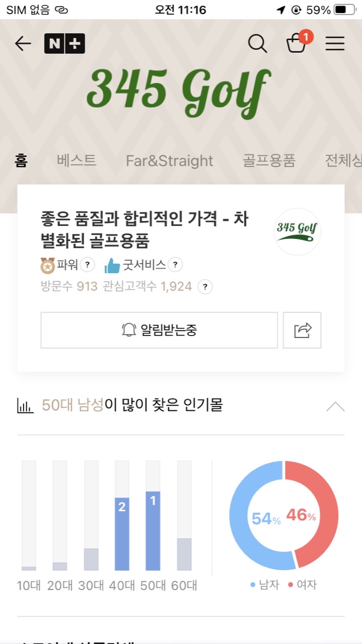Image resolution: width=362 pixels, height=644 pixels.
Task: Go to the 홈 tab
Action: click(21, 160)
